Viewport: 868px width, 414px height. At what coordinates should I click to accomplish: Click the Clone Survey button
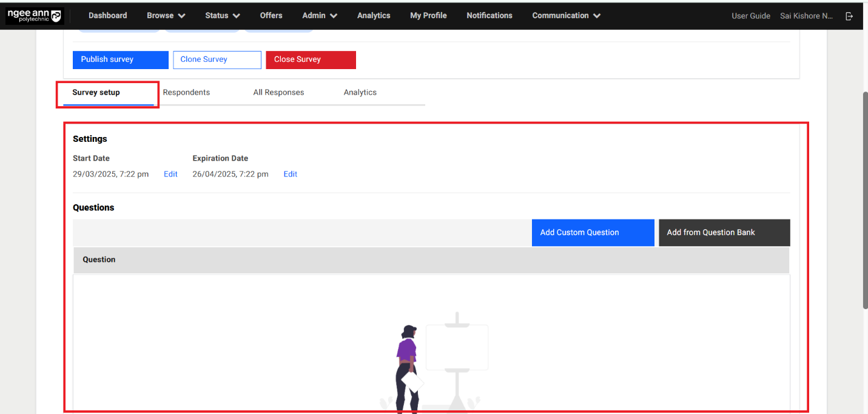click(x=217, y=59)
